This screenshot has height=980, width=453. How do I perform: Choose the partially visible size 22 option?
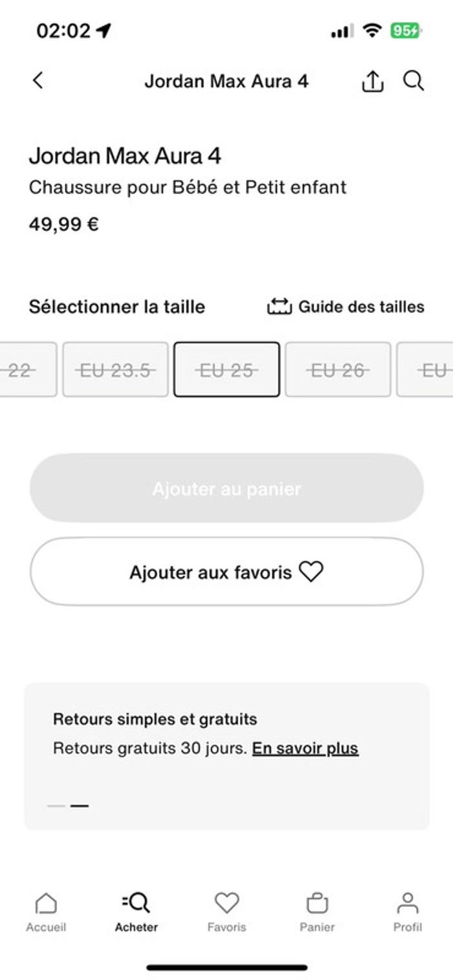click(28, 370)
